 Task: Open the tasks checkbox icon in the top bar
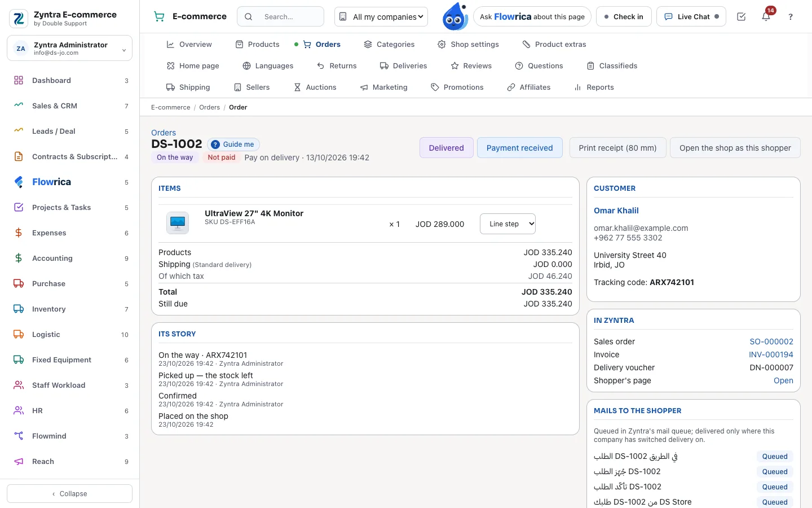tap(742, 17)
